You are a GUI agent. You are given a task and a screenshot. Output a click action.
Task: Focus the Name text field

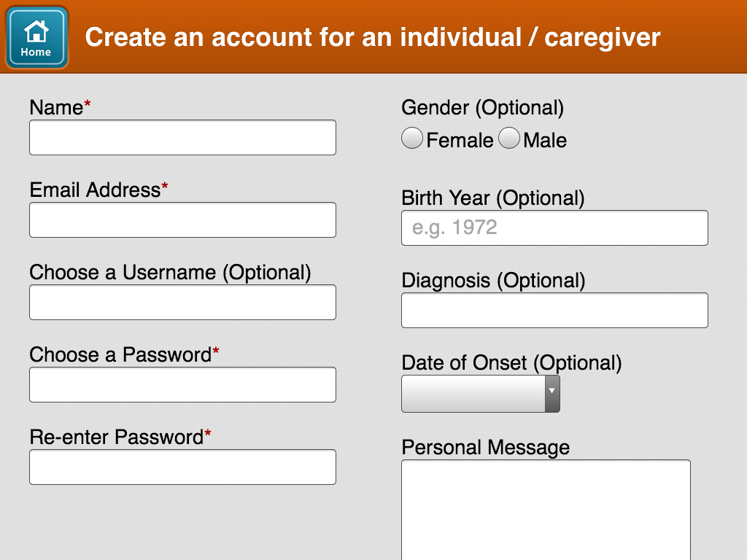tap(182, 138)
